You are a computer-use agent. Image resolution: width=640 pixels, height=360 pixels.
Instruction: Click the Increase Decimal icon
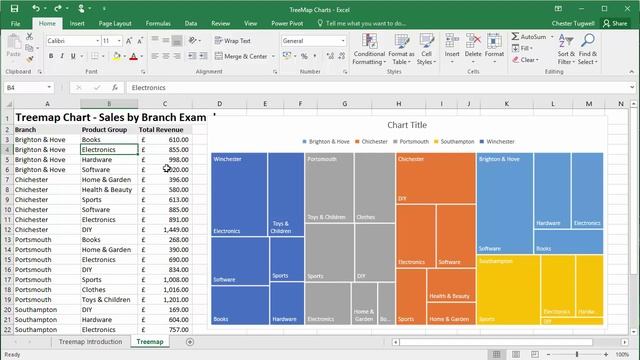(330, 56)
